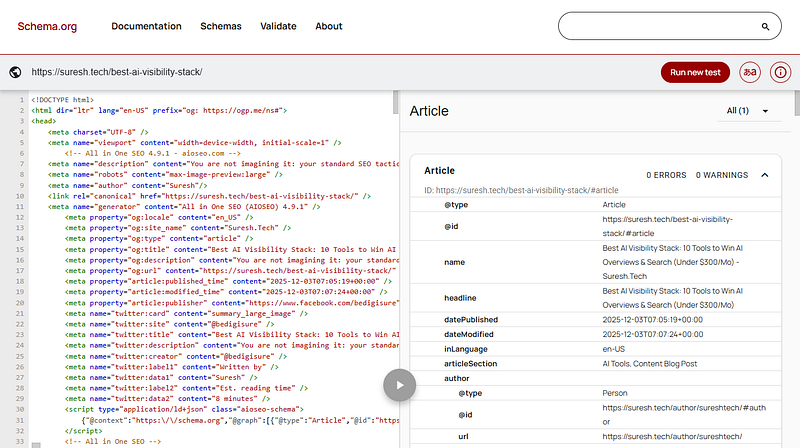The image size is (800, 448).
Task: Click the tested URL text suresh.tech/best-ai-visibility-stack/
Action: click(117, 72)
